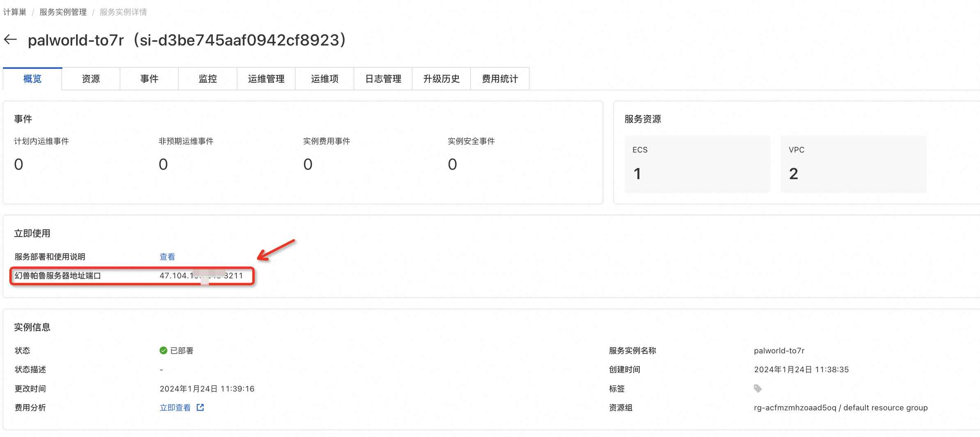The height and width of the screenshot is (437, 980).
Task: Open the 日志管理 tab
Action: [x=382, y=79]
